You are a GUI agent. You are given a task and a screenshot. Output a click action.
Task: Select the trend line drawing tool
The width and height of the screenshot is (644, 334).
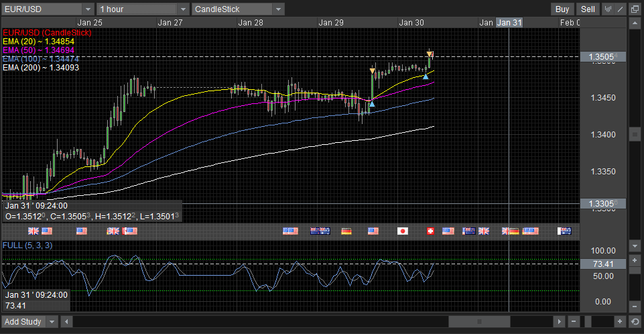pyautogui.click(x=620, y=9)
